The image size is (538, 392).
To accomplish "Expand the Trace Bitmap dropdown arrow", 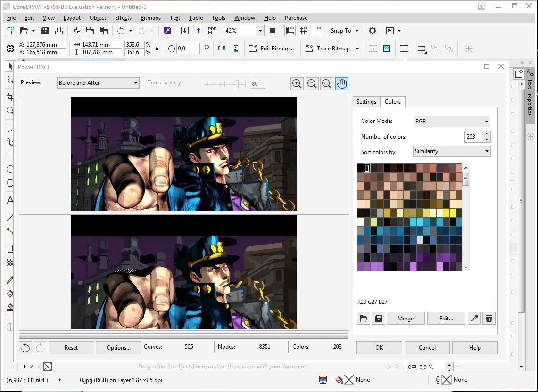I will pyautogui.click(x=357, y=49).
